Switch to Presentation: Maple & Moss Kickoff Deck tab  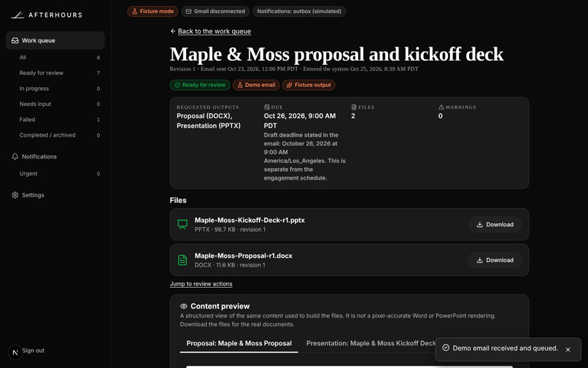(x=371, y=343)
